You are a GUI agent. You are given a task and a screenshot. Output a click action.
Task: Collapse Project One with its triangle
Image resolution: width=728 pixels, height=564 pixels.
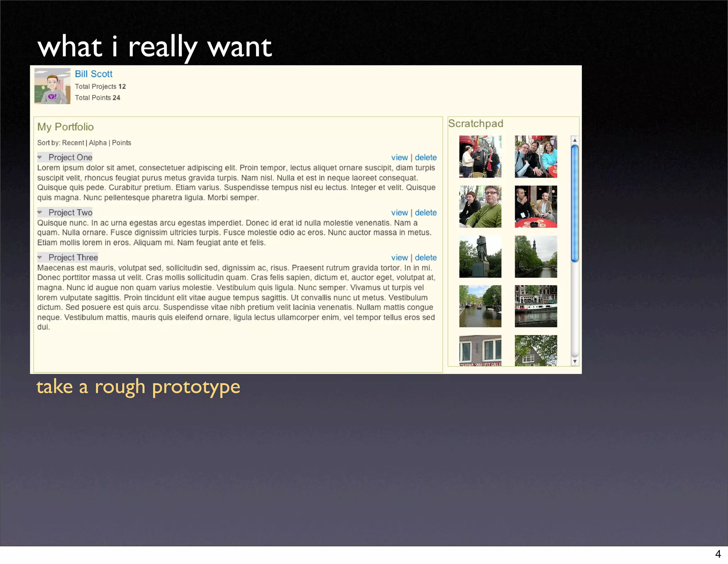(x=40, y=157)
